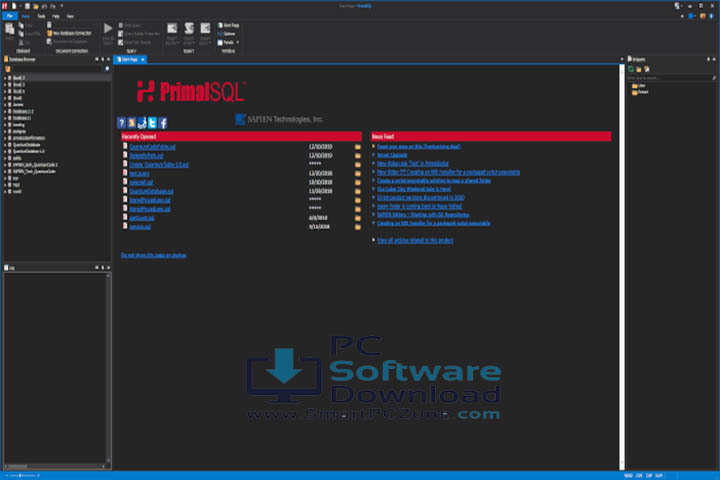Screen dimensions: 720x480
Task: Click the status bar zoom slider
Action: tap(20, 475)
